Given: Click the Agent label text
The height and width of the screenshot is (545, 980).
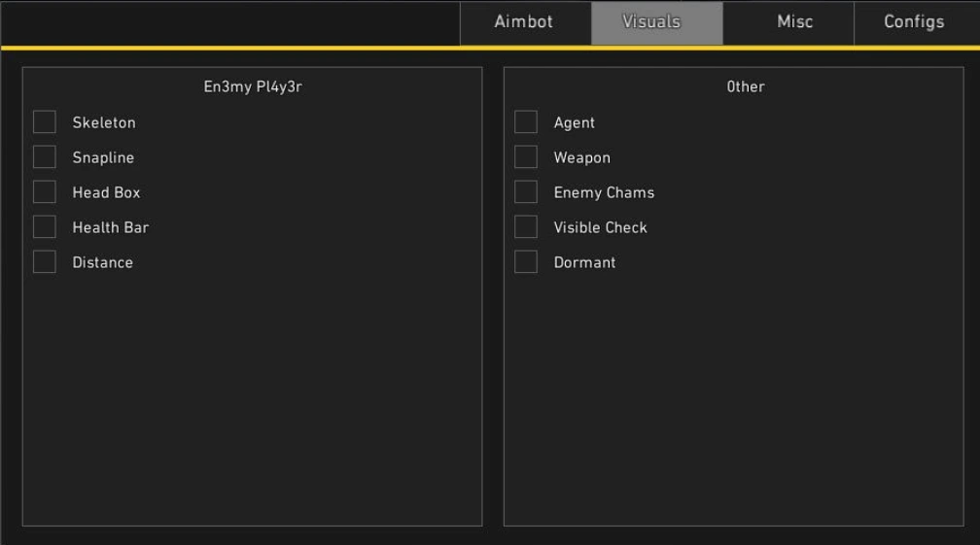Looking at the screenshot, I should 575,123.
